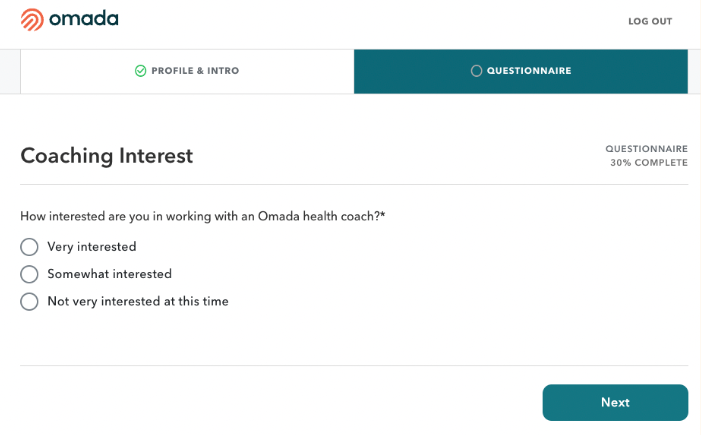Click the green checkmark icon beside Profile & Intro

[x=141, y=71]
